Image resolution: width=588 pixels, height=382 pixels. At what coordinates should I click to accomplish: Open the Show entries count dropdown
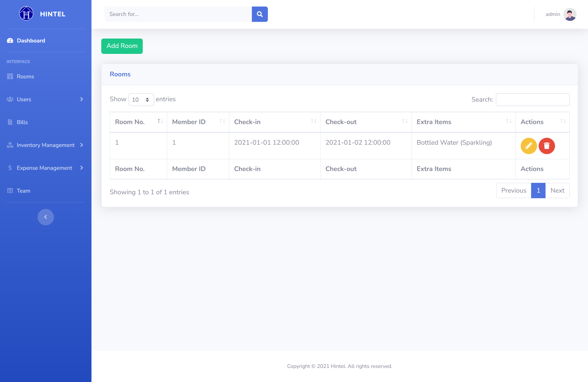click(x=141, y=100)
